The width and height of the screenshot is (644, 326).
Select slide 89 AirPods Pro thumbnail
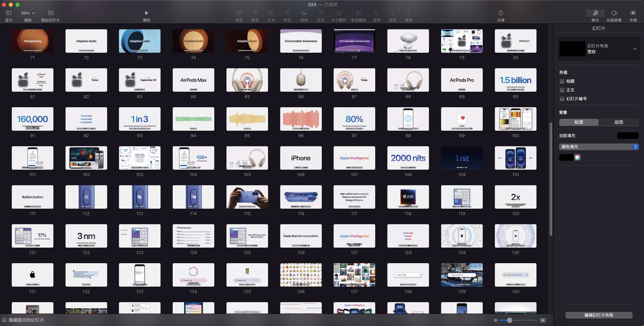(462, 80)
